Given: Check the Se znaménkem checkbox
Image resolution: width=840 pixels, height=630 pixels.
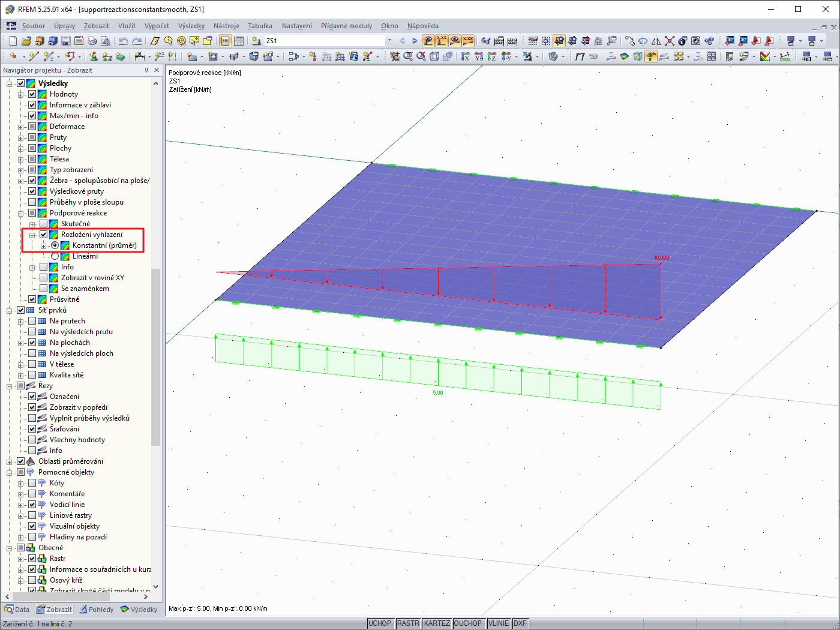Looking at the screenshot, I should (x=44, y=289).
